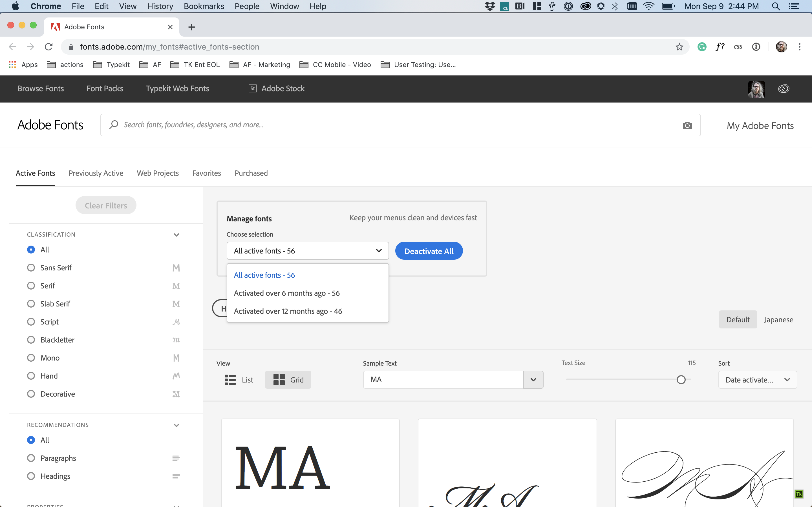The image size is (812, 507).
Task: Open the Previously Active tab
Action: click(96, 173)
